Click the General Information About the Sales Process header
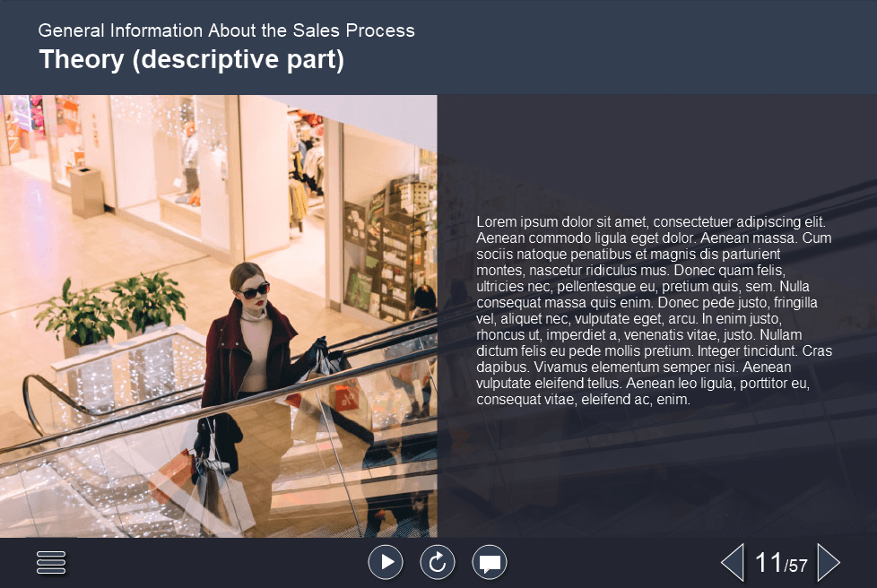877x588 pixels. tap(225, 30)
